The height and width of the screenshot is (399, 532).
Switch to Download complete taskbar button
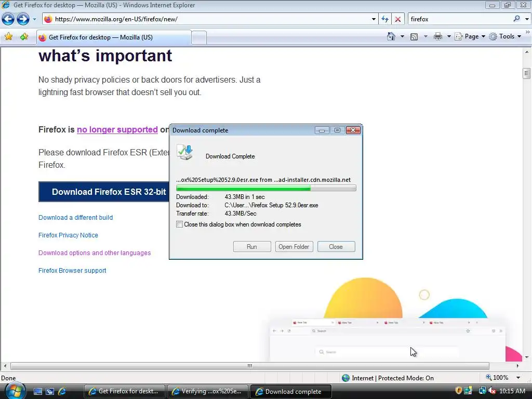[290, 391]
